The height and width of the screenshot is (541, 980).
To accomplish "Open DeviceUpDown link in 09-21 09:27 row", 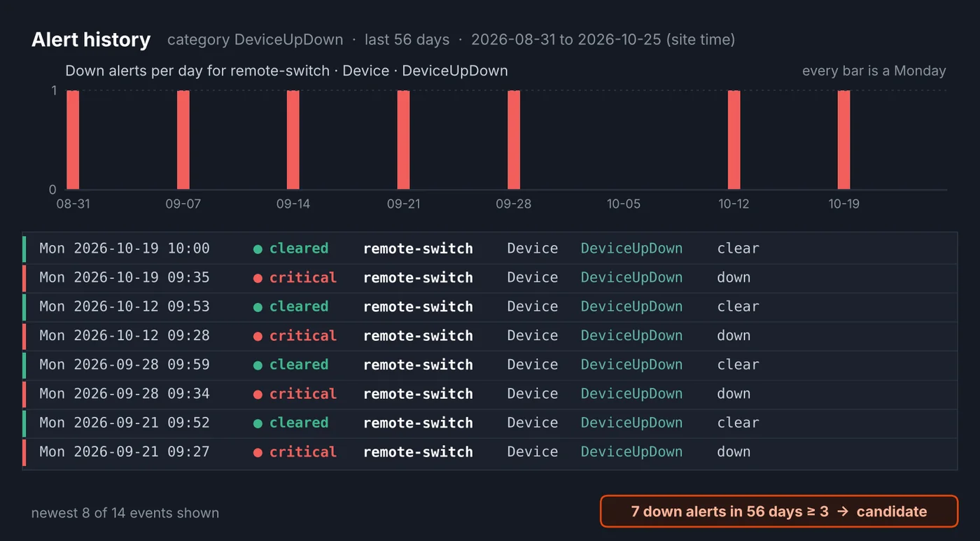I will pyautogui.click(x=631, y=452).
